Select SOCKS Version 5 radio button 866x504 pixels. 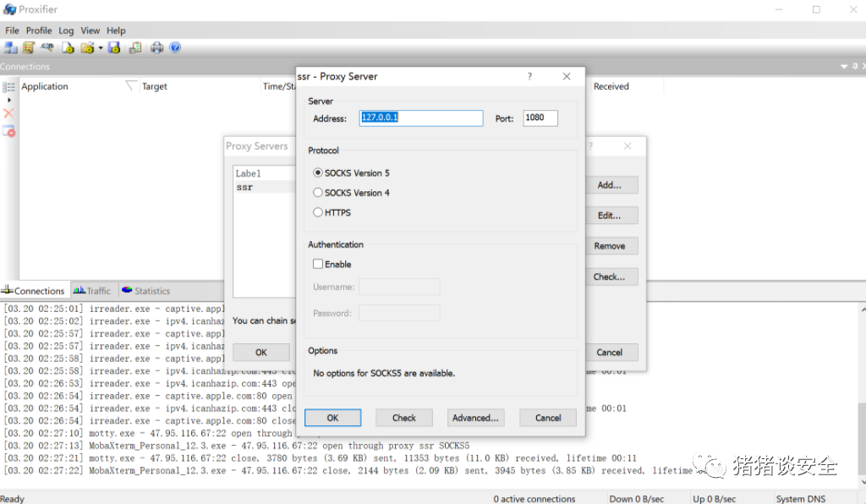coord(318,173)
